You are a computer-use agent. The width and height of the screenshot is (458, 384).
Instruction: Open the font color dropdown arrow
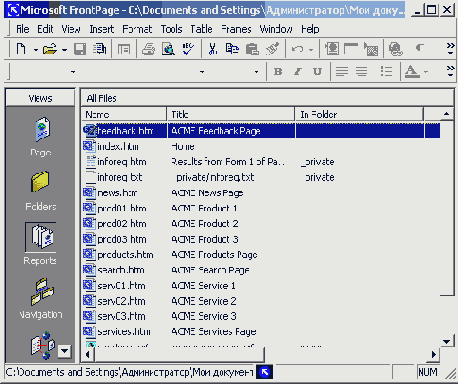(x=426, y=72)
